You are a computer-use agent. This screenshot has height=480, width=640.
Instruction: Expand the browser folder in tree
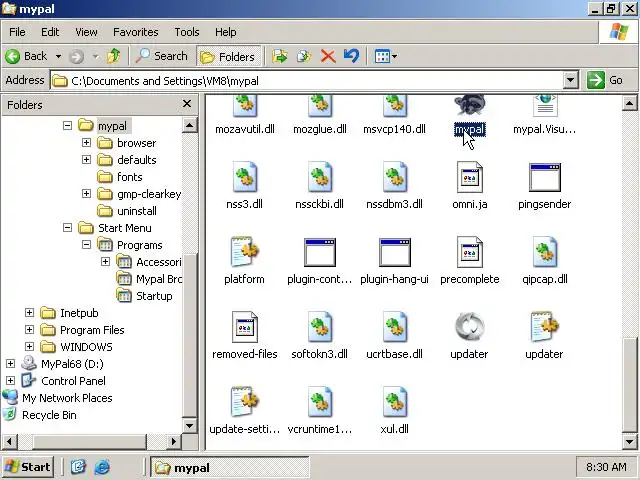[86, 142]
